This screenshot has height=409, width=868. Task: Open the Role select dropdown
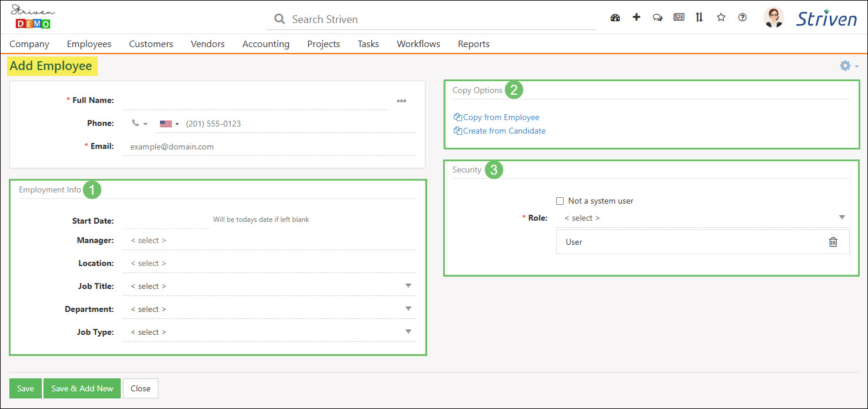(702, 218)
